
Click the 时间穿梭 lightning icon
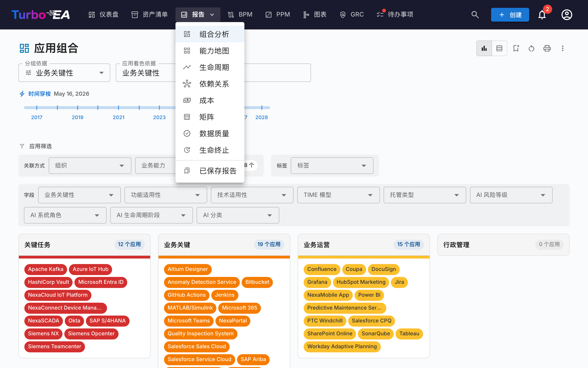click(x=22, y=94)
